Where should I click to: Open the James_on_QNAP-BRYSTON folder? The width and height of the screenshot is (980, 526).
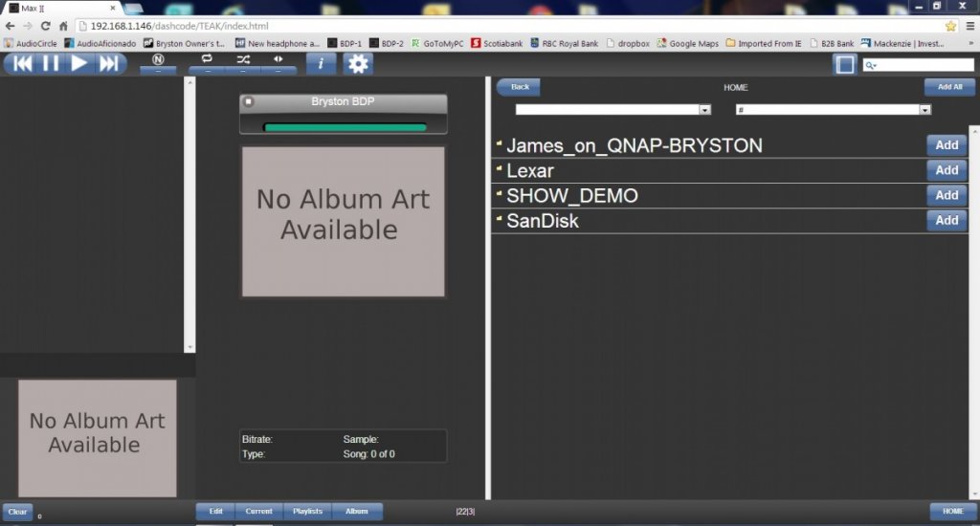(634, 146)
